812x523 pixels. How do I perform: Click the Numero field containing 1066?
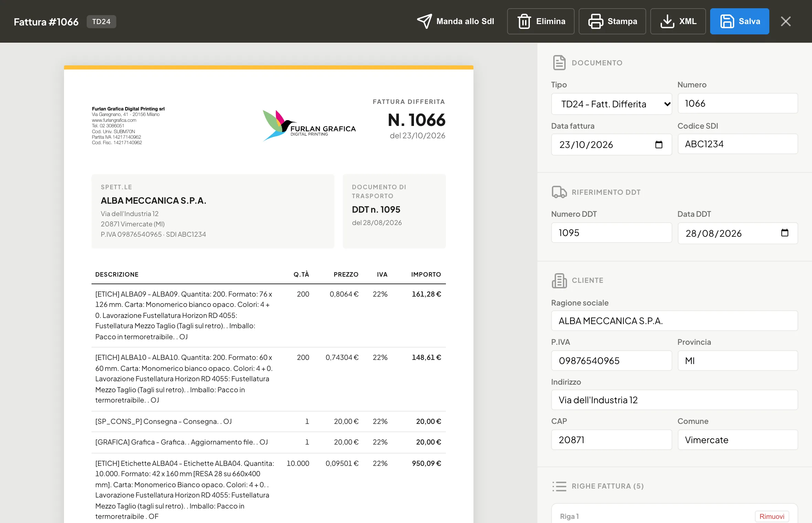tap(738, 103)
